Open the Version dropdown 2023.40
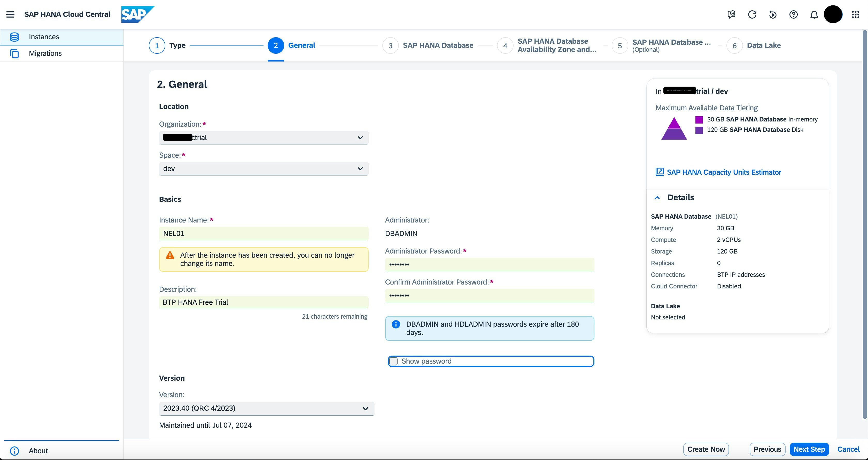Image resolution: width=868 pixels, height=460 pixels. [x=266, y=408]
